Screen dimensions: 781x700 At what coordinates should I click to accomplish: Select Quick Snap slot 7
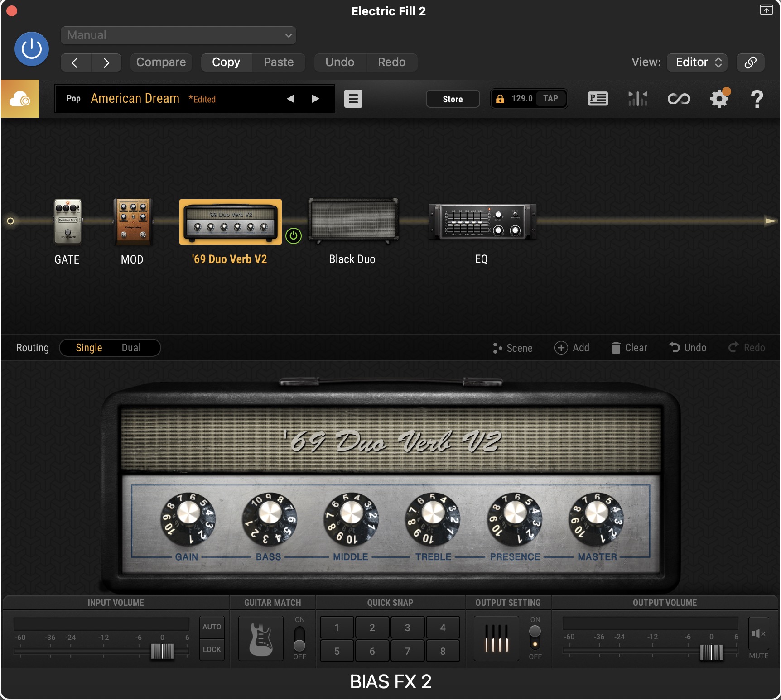click(x=407, y=651)
